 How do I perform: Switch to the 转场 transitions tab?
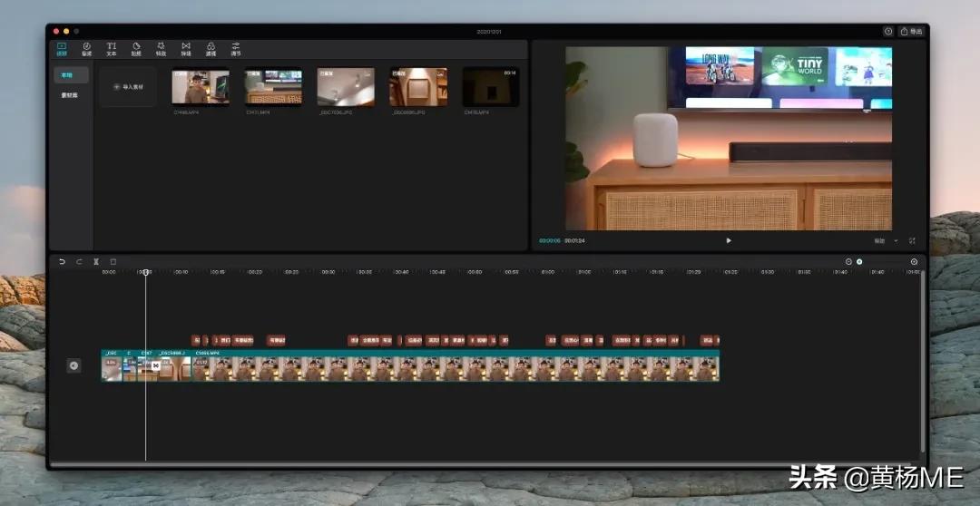pyautogui.click(x=186, y=49)
